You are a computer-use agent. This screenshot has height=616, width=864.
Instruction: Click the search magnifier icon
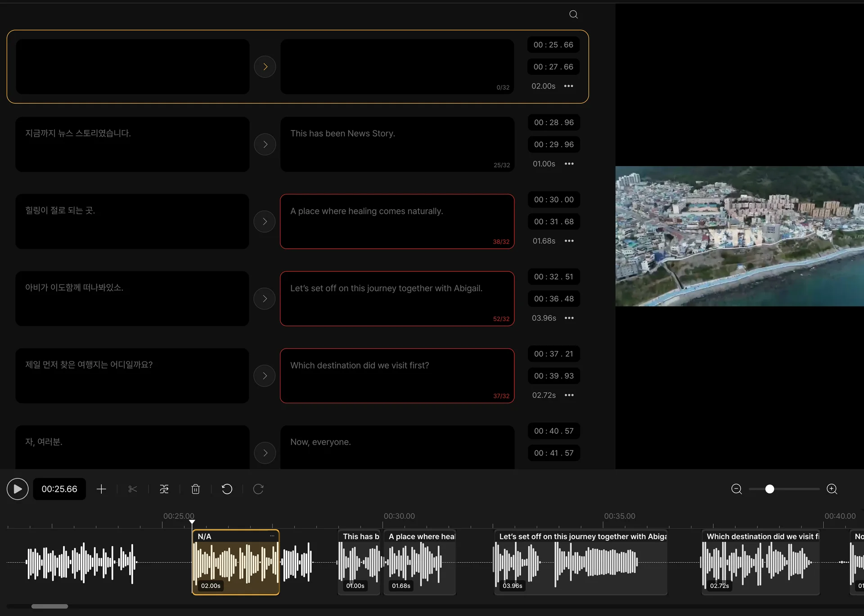tap(573, 14)
